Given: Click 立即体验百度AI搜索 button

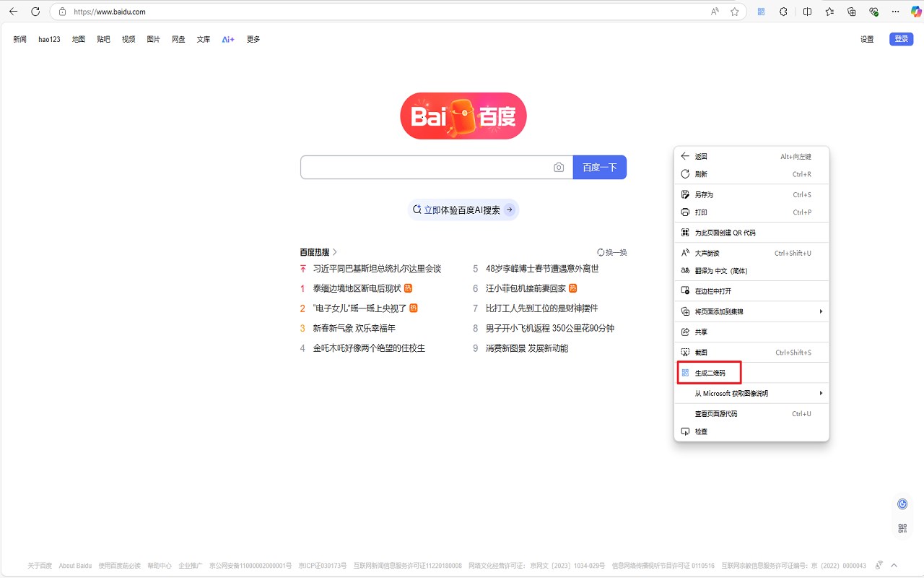Looking at the screenshot, I should point(463,210).
